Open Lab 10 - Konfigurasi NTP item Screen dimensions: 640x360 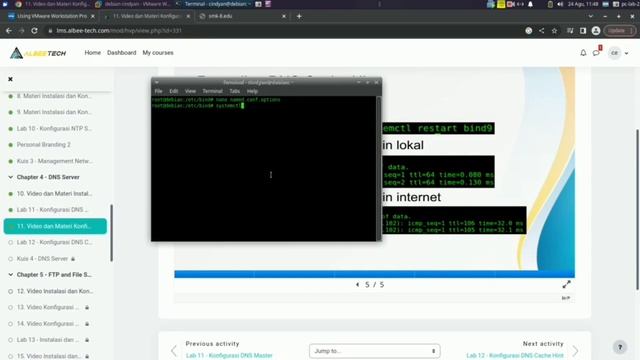click(54, 129)
